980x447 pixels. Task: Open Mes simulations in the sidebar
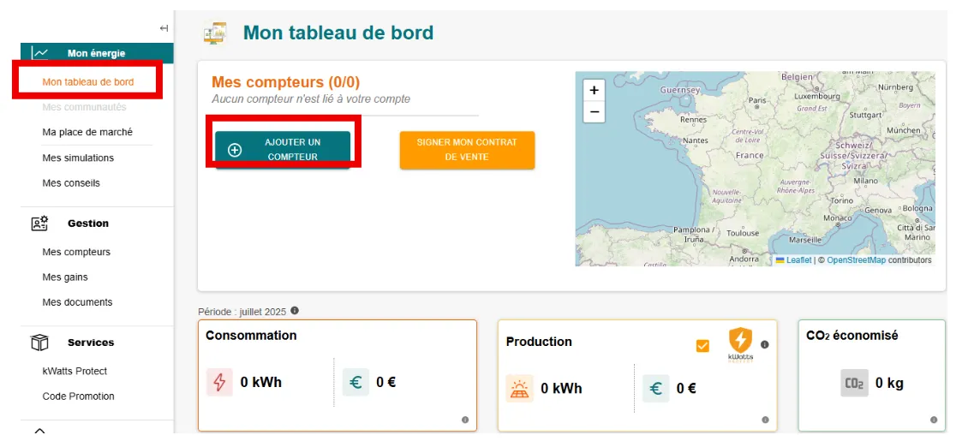click(x=78, y=158)
